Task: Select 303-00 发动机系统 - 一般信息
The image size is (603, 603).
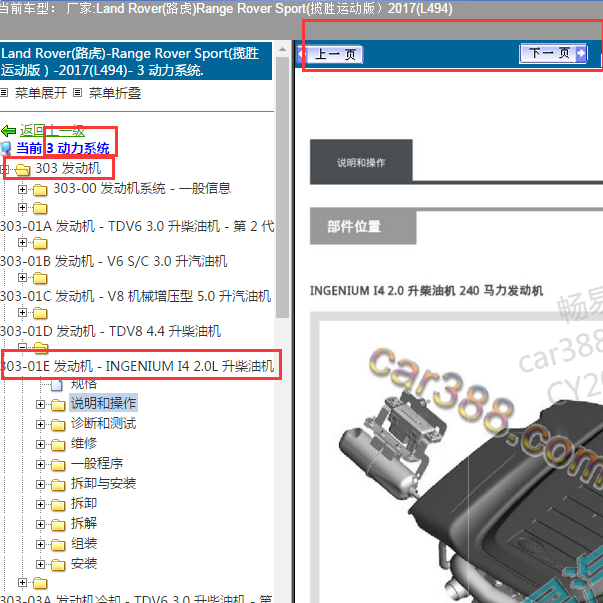Action: [142, 188]
